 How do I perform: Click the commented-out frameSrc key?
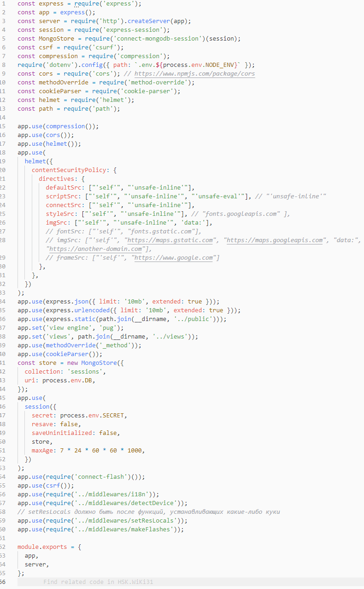click(x=70, y=257)
